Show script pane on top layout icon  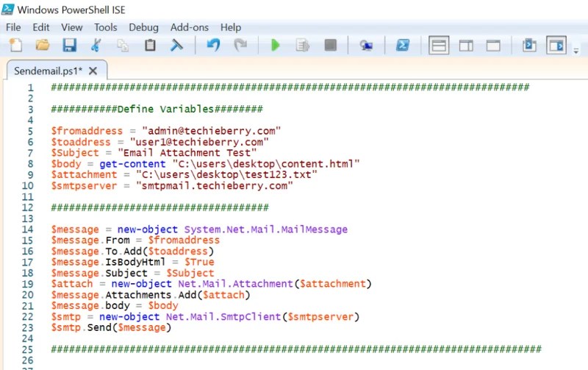tap(439, 46)
